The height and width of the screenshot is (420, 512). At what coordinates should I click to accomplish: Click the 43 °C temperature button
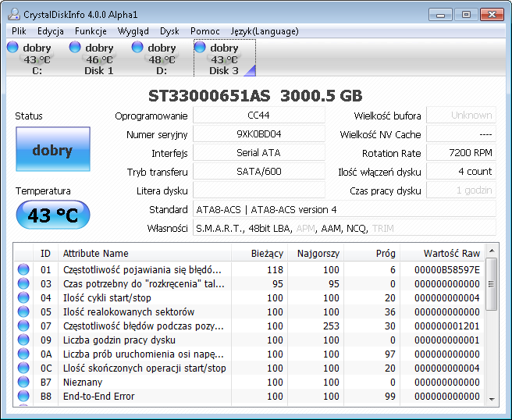point(53,215)
